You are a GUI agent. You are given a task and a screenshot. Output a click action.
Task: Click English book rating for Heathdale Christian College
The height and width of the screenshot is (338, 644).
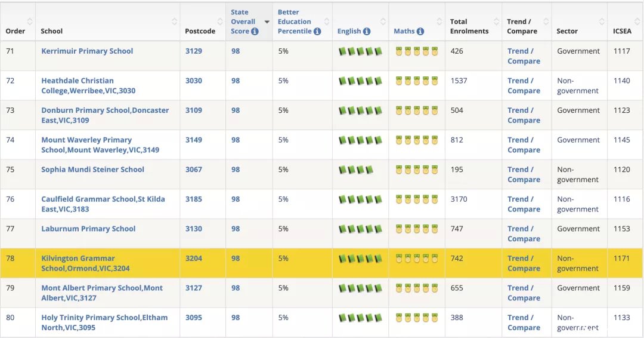point(360,81)
